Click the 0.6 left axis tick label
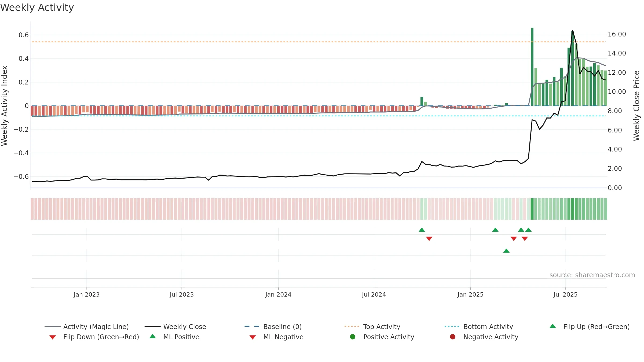The height and width of the screenshot is (362, 644). click(24, 35)
